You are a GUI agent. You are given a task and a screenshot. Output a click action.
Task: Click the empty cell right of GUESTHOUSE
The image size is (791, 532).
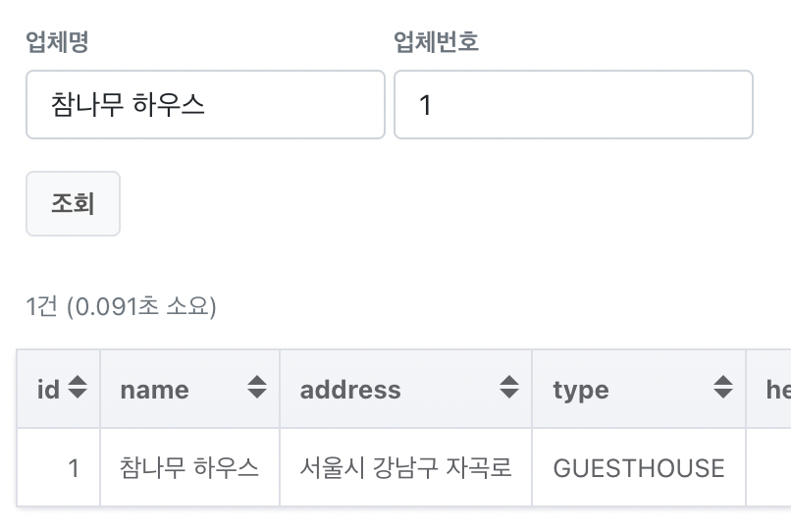tap(769, 468)
